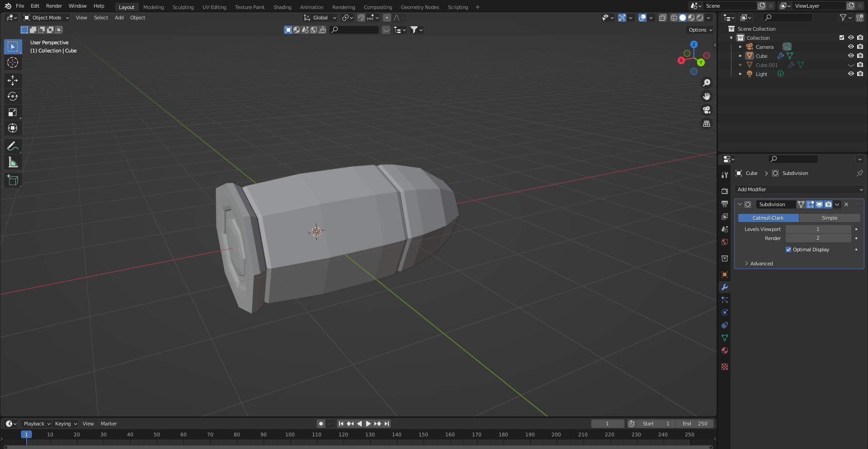Open the Render menu

pos(54,6)
